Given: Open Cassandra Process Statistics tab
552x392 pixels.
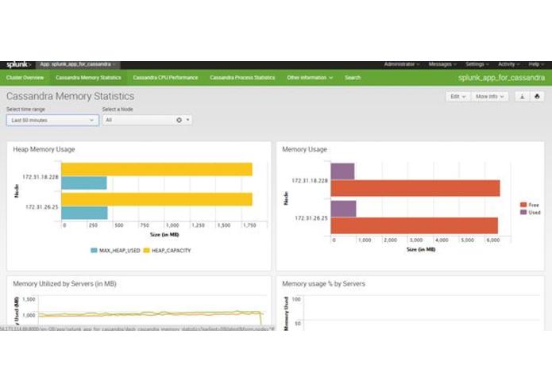Looking at the screenshot, I should click(x=242, y=78).
